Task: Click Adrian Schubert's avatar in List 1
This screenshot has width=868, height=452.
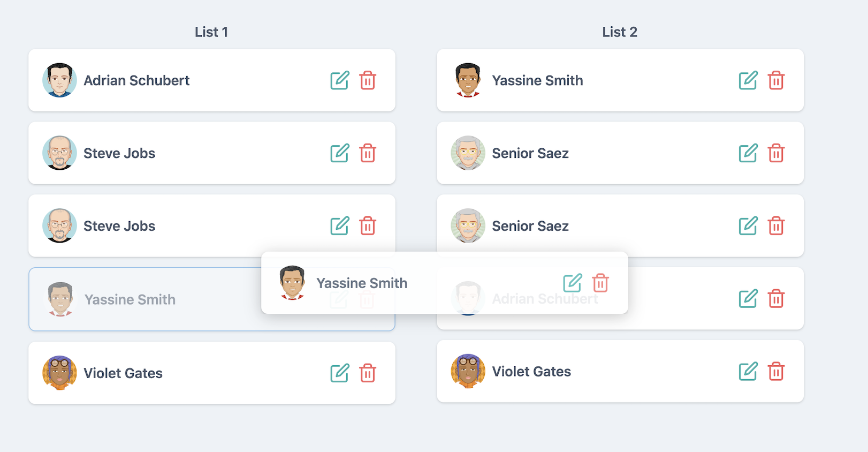Action: [x=59, y=80]
